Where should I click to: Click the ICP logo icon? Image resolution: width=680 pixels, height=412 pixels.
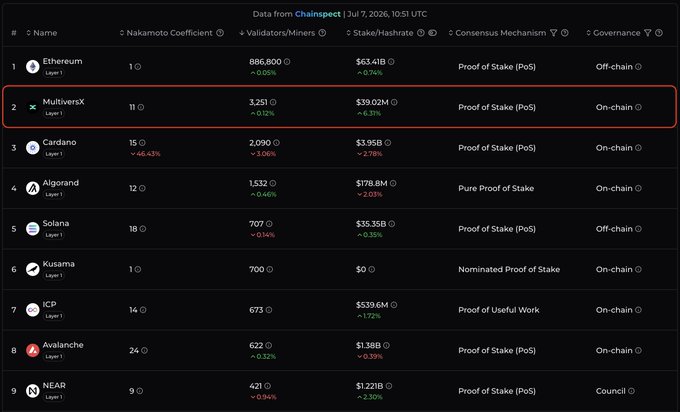tap(33, 310)
